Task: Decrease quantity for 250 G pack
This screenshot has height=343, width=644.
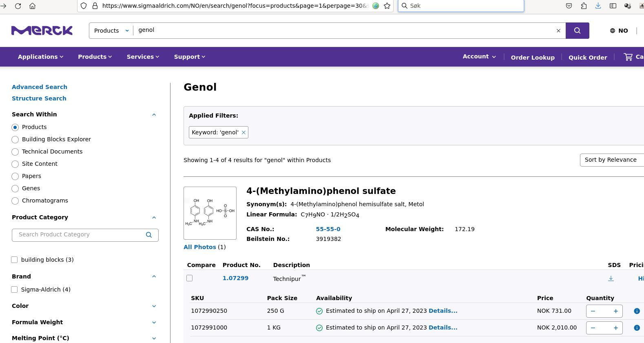Action: (x=593, y=311)
